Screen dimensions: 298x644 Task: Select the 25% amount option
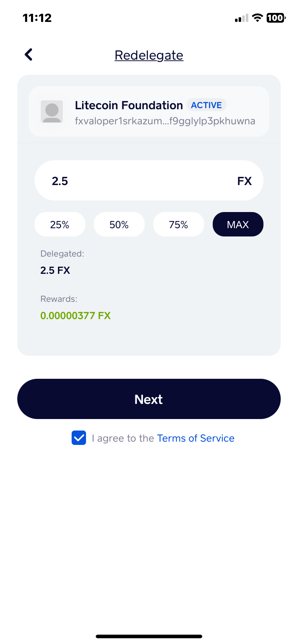click(x=60, y=224)
